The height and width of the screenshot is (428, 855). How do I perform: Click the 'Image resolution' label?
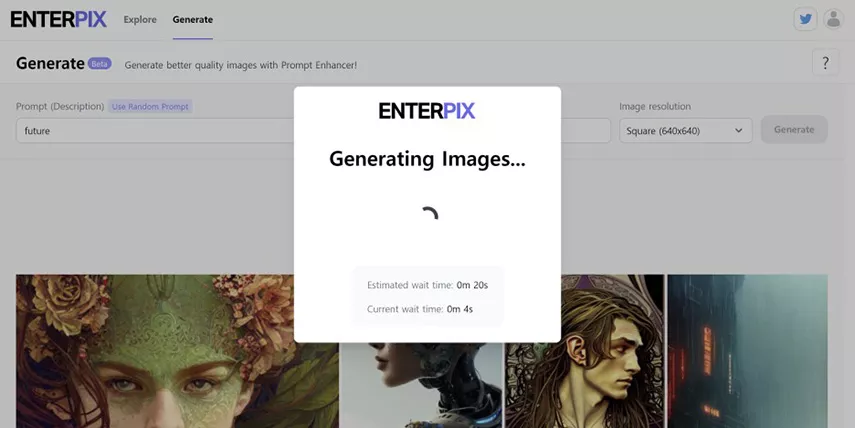click(655, 106)
